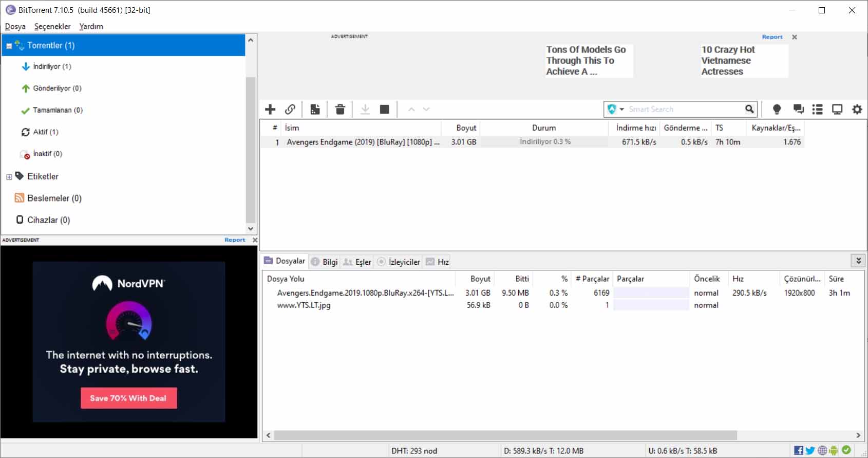This screenshot has height=458, width=868.
Task: Select Aktif (1) in sidebar
Action: click(46, 132)
